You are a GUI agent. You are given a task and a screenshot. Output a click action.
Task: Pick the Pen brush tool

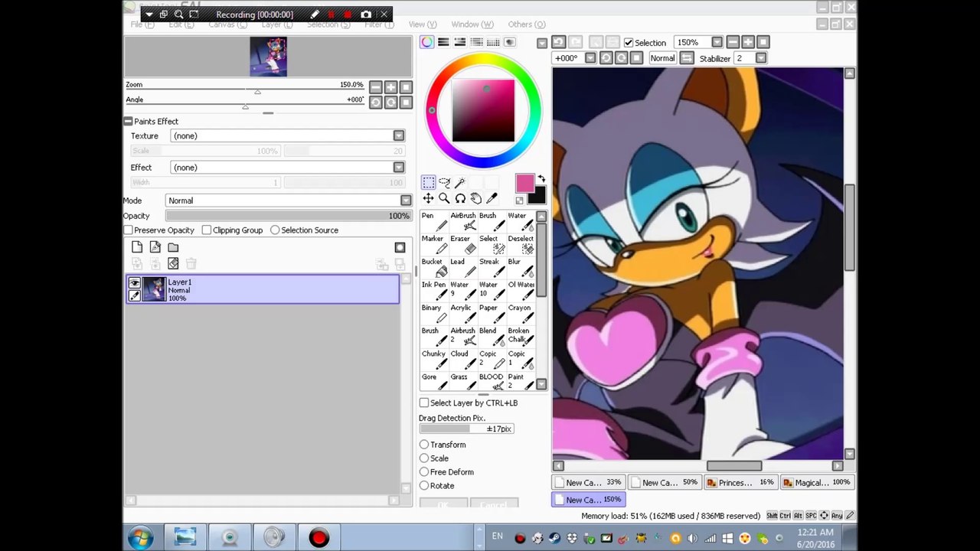pyautogui.click(x=434, y=222)
